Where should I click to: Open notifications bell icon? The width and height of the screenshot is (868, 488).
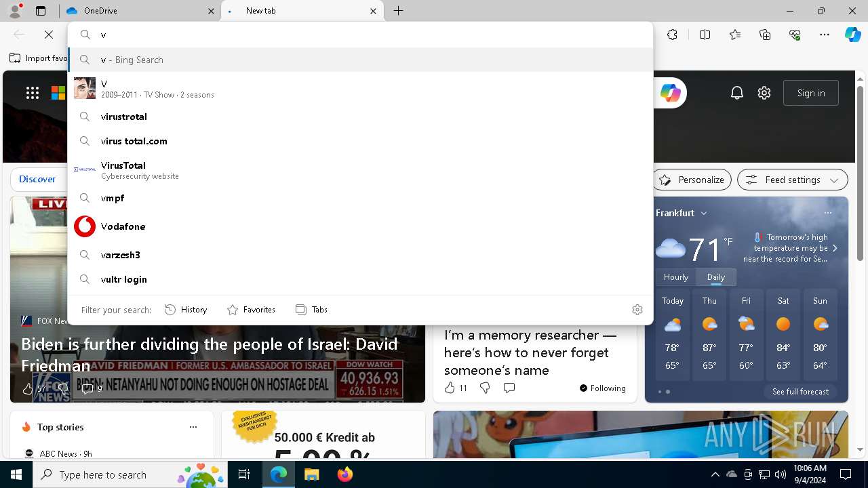(x=737, y=93)
